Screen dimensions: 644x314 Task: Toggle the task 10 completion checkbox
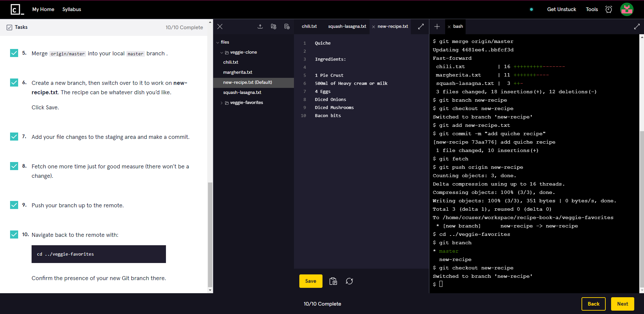click(14, 234)
